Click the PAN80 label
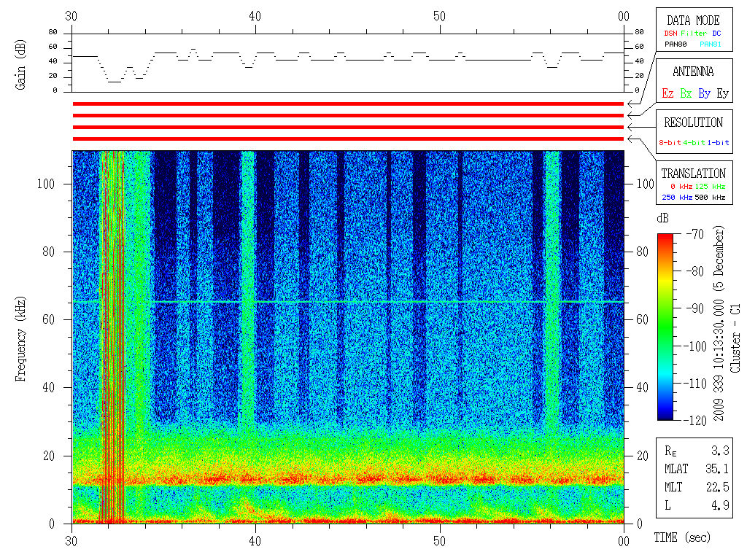Image resolution: width=747 pixels, height=560 pixels. [676, 44]
